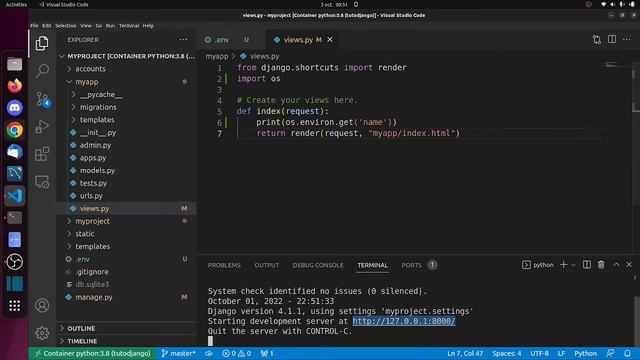Switch to the OUTPUT panel tab
The height and width of the screenshot is (360, 640).
point(267,265)
